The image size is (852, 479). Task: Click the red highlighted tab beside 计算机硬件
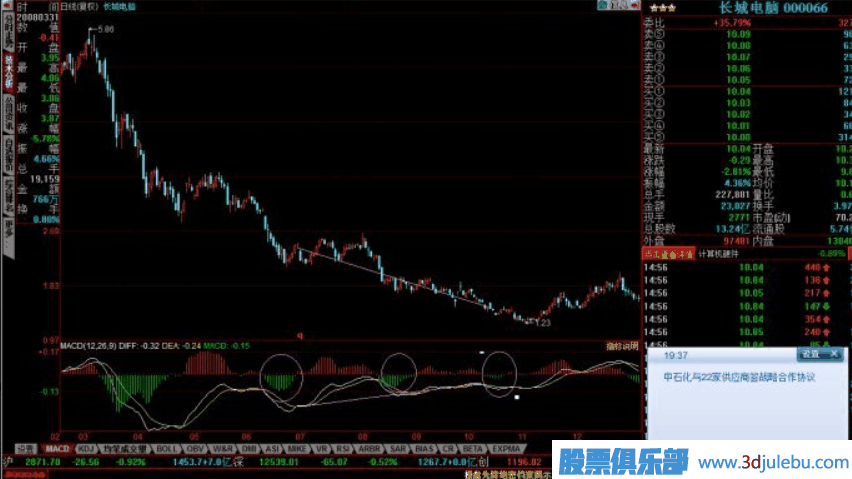tap(668, 254)
